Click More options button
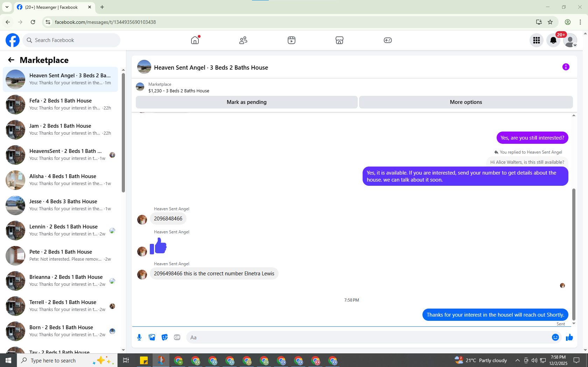This screenshot has width=588, height=367. pos(466,102)
